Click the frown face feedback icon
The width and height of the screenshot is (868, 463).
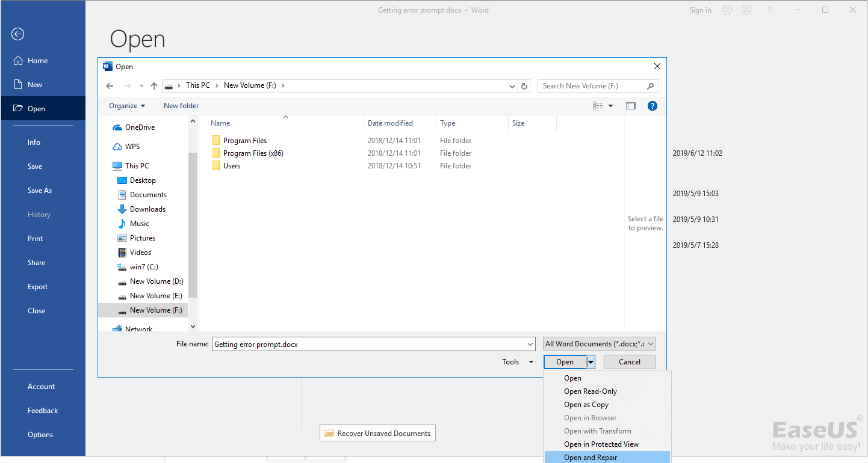pos(746,10)
